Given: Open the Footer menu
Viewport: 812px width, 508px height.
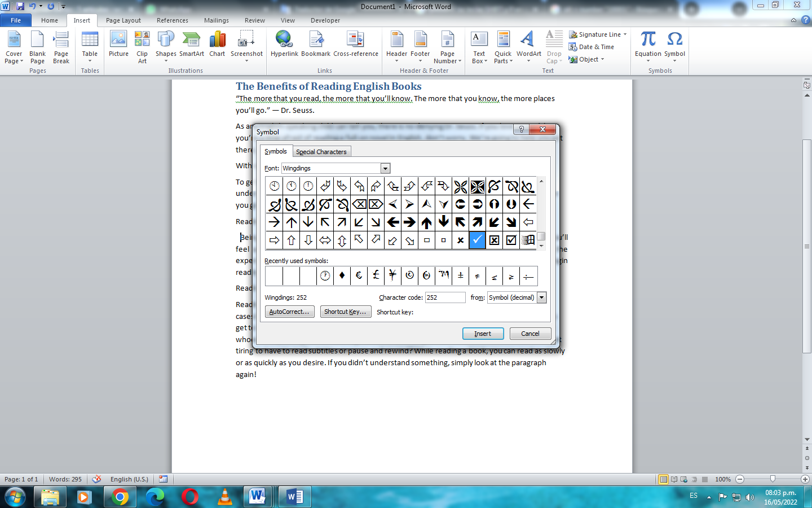Looking at the screenshot, I should (x=420, y=47).
